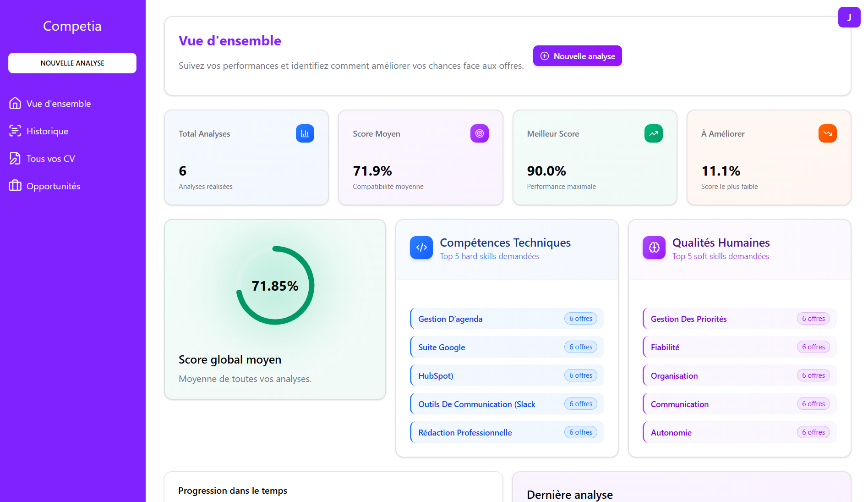The height and width of the screenshot is (502, 868).
Task: Go to Tous vos CV page
Action: click(50, 159)
